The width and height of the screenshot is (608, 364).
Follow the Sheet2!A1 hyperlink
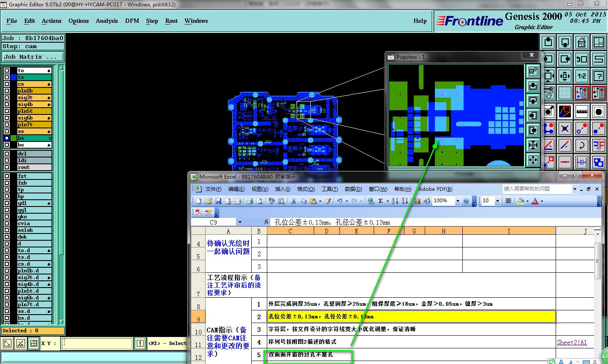point(572,342)
